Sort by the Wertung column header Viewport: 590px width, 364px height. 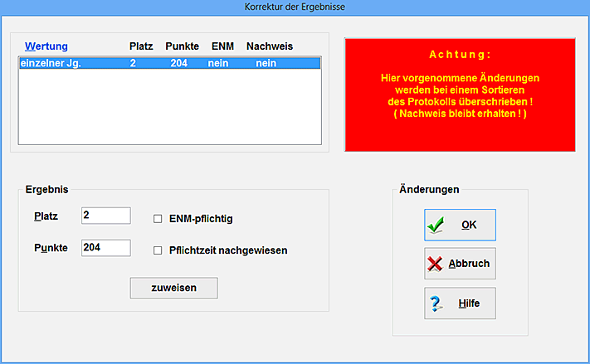click(x=46, y=46)
